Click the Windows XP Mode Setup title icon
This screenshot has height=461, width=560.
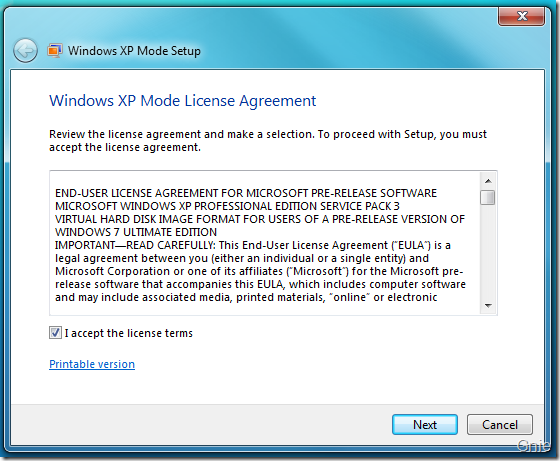55,50
